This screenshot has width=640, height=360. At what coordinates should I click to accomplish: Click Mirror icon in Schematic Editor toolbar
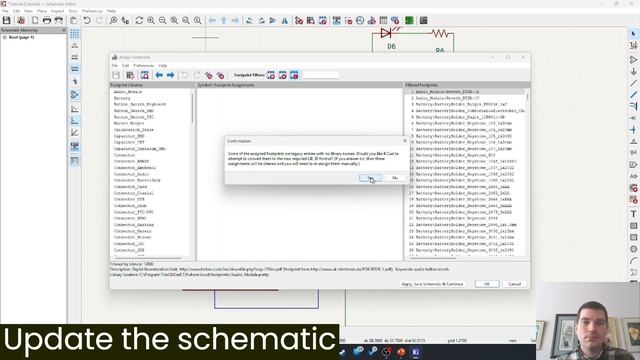(x=284, y=20)
